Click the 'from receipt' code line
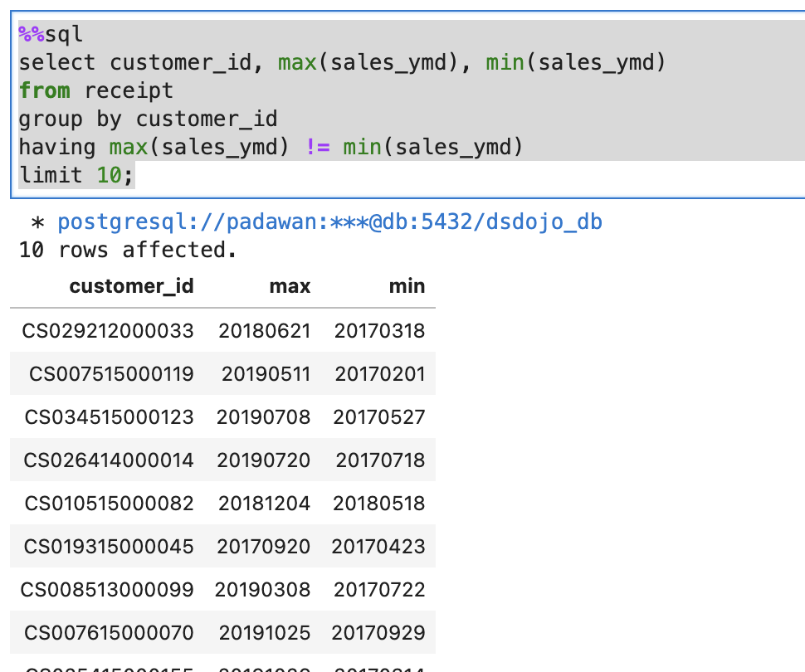Screen dimensions: 805x672 [96, 91]
